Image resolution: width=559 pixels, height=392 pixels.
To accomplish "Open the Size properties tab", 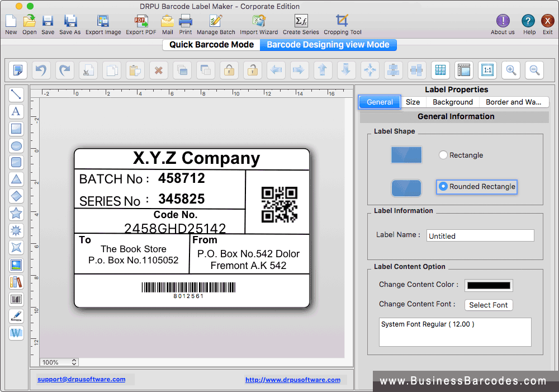I will (x=413, y=102).
